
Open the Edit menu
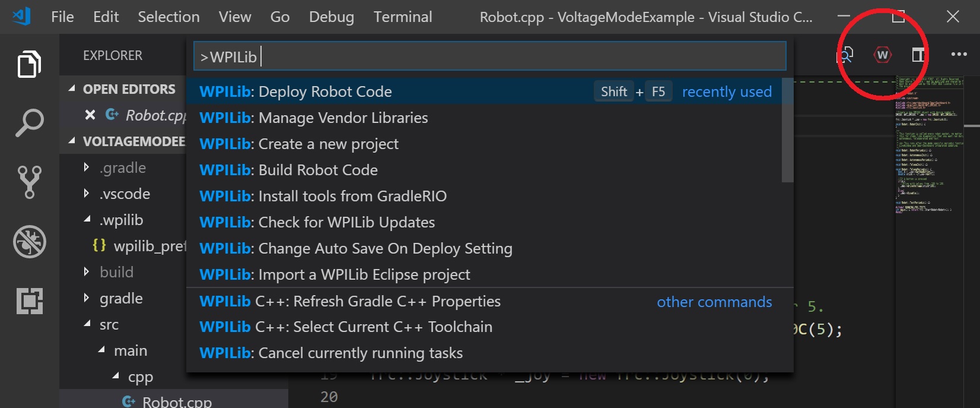click(x=106, y=17)
